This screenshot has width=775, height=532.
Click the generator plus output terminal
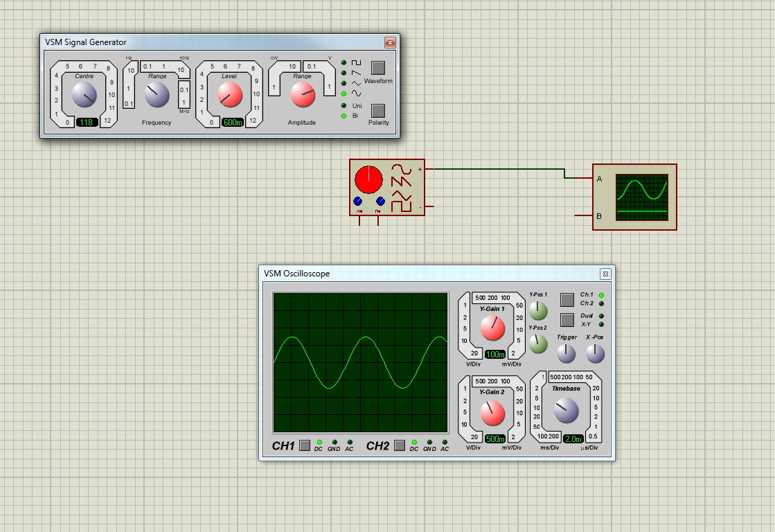click(429, 169)
